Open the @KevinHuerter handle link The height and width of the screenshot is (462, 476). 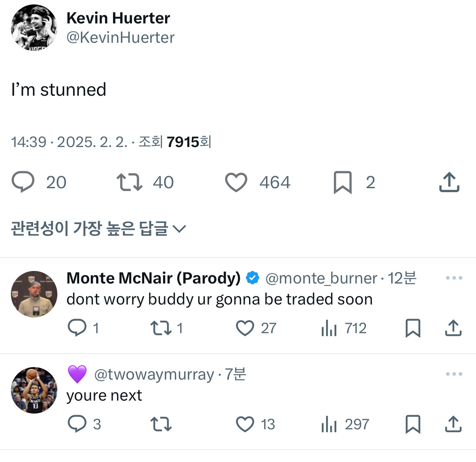[x=120, y=38]
